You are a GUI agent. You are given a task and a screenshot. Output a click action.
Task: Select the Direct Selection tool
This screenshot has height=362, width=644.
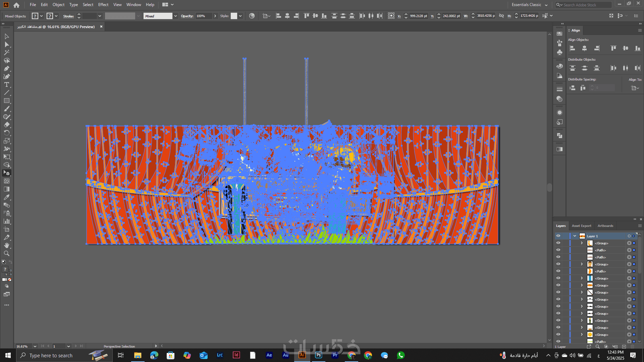pyautogui.click(x=6, y=45)
